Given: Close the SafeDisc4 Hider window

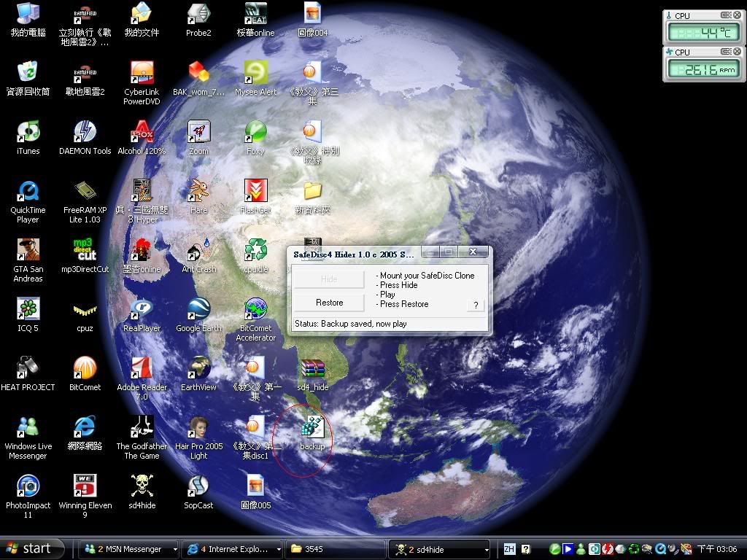Looking at the screenshot, I should [473, 252].
